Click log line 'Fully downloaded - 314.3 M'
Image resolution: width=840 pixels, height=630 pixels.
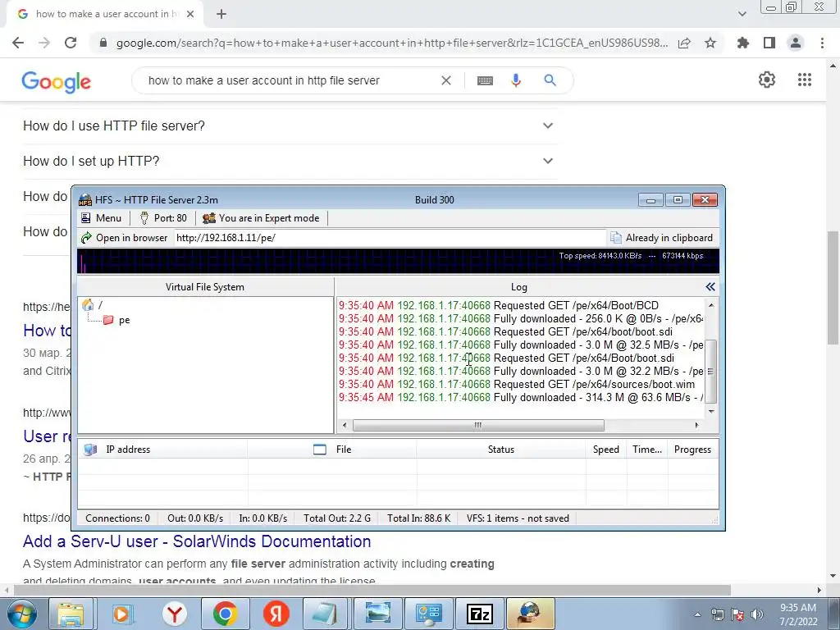[521, 398]
